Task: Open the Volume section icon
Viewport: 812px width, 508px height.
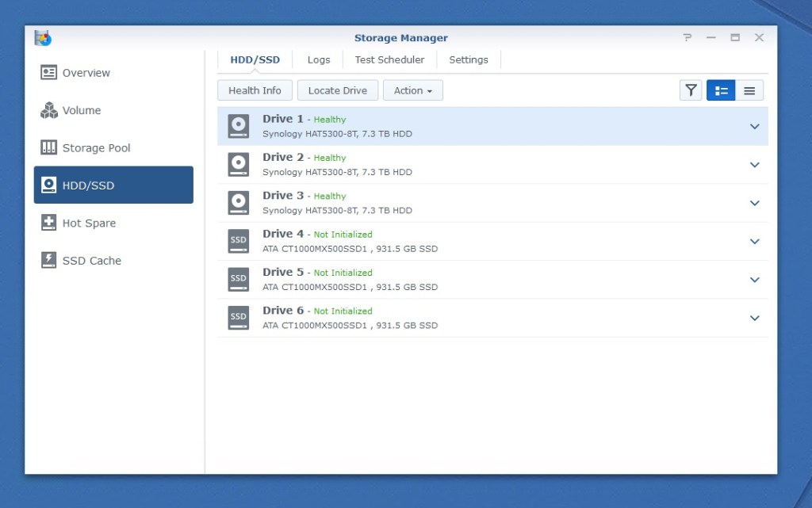Action: (49, 110)
